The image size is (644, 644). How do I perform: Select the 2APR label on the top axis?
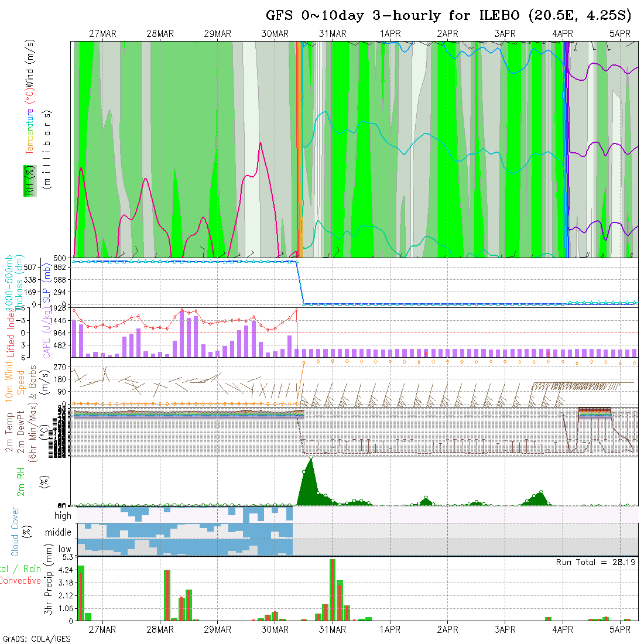448,34
